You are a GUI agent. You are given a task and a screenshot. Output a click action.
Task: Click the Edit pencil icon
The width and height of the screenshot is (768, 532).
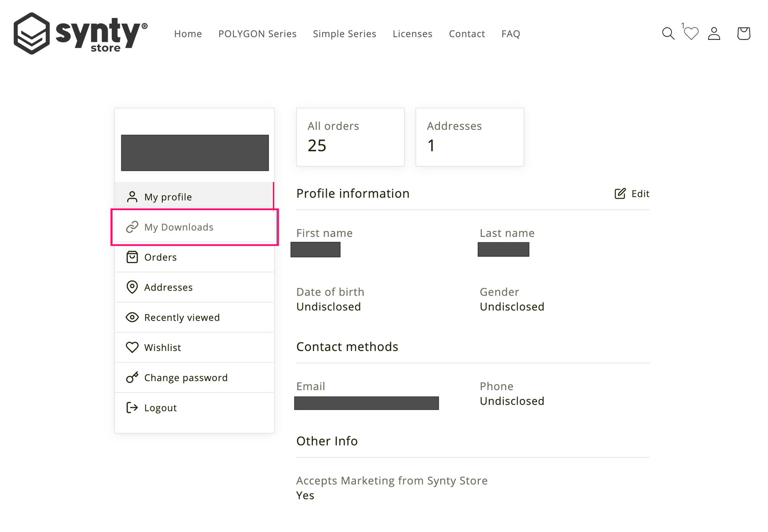tap(620, 193)
